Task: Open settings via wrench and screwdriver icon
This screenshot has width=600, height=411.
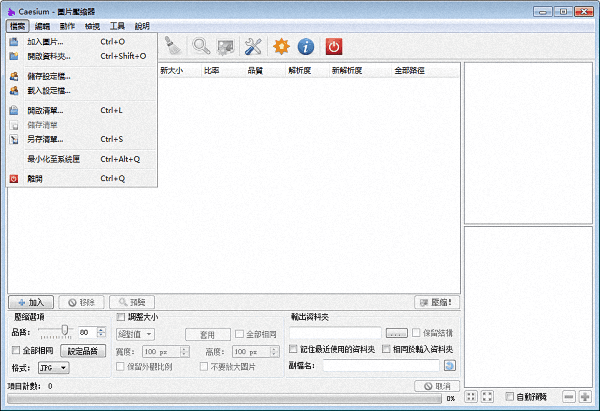Action: (x=253, y=46)
